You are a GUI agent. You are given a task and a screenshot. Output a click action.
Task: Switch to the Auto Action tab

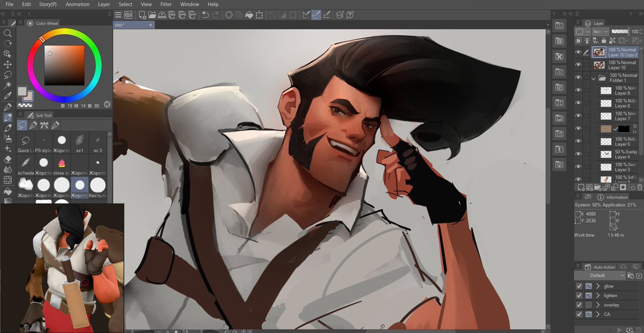(601, 267)
